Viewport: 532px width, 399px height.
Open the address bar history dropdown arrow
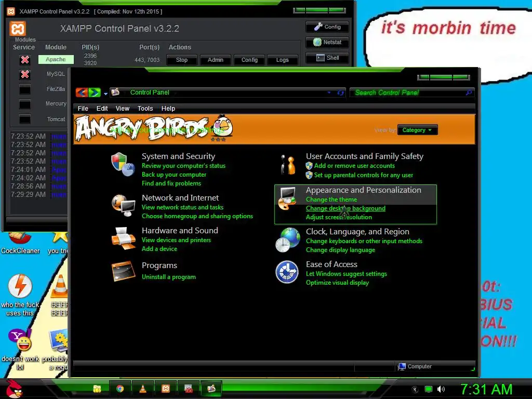329,92
